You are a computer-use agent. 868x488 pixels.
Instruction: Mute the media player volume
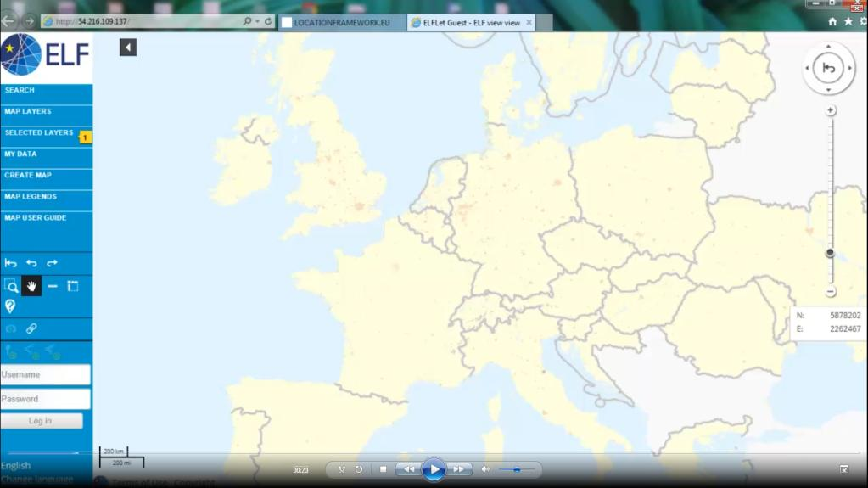point(485,469)
